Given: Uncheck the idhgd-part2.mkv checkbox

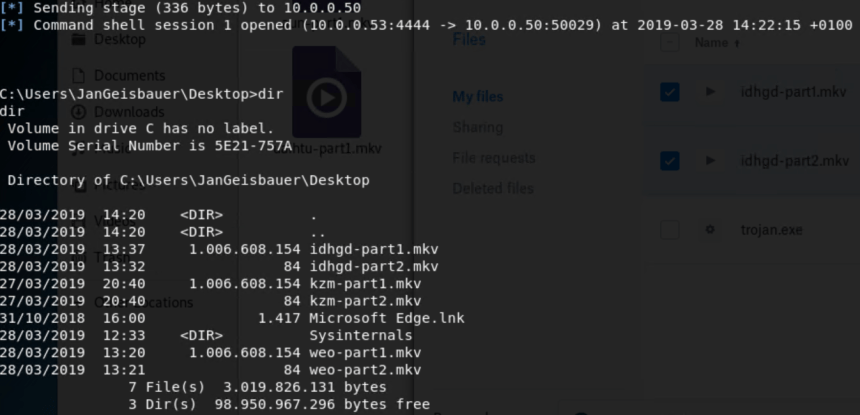Looking at the screenshot, I should 670,161.
